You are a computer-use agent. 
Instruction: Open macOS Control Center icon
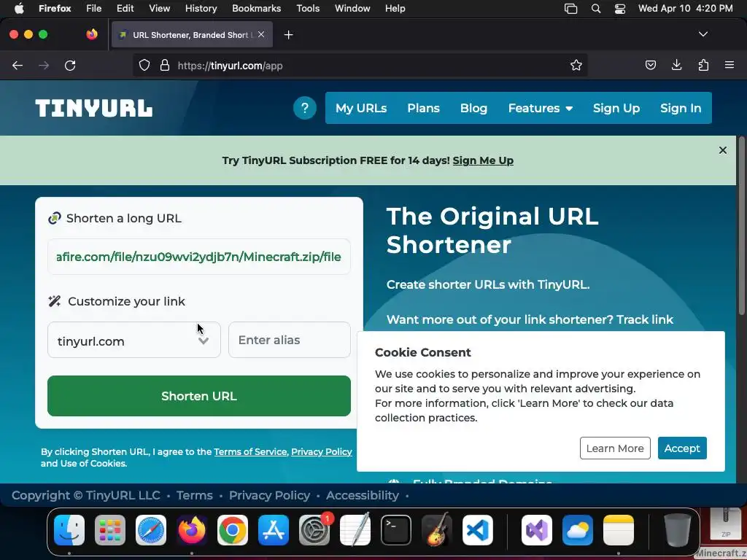[x=620, y=9]
